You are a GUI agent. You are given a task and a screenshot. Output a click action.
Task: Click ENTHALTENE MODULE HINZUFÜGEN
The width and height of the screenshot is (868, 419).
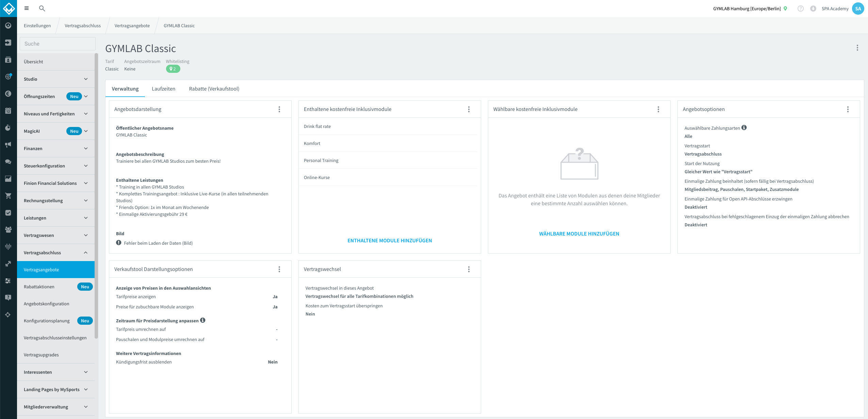(x=390, y=241)
